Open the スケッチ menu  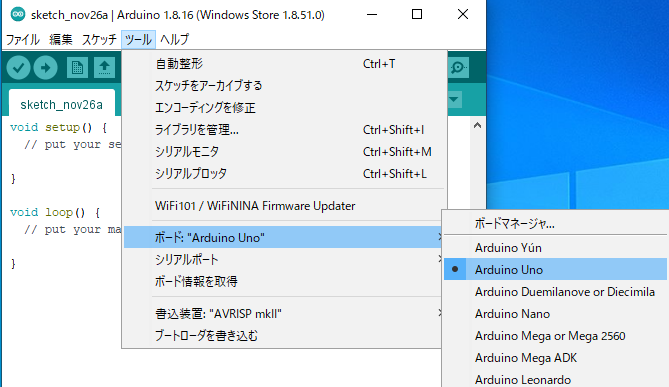99,40
